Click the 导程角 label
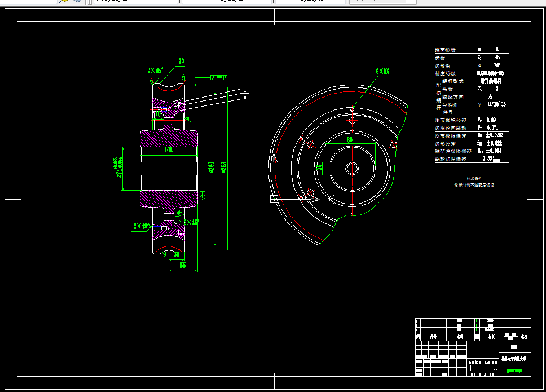The height and width of the screenshot is (392, 546). pyautogui.click(x=451, y=104)
